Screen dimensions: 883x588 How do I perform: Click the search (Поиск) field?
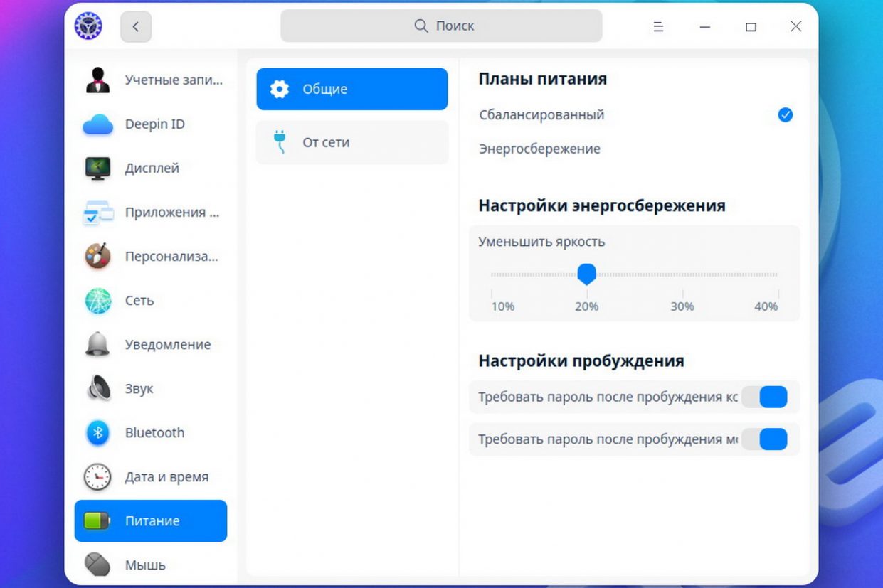[x=441, y=26]
